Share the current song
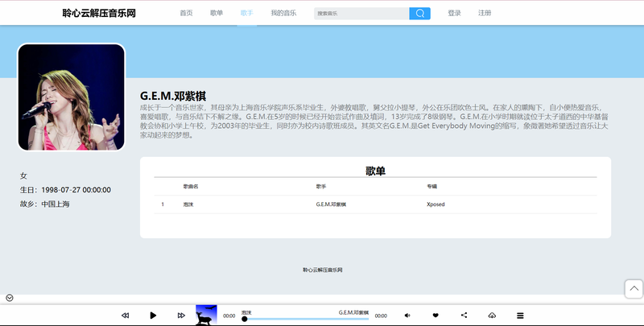644x326 pixels. pos(464,316)
